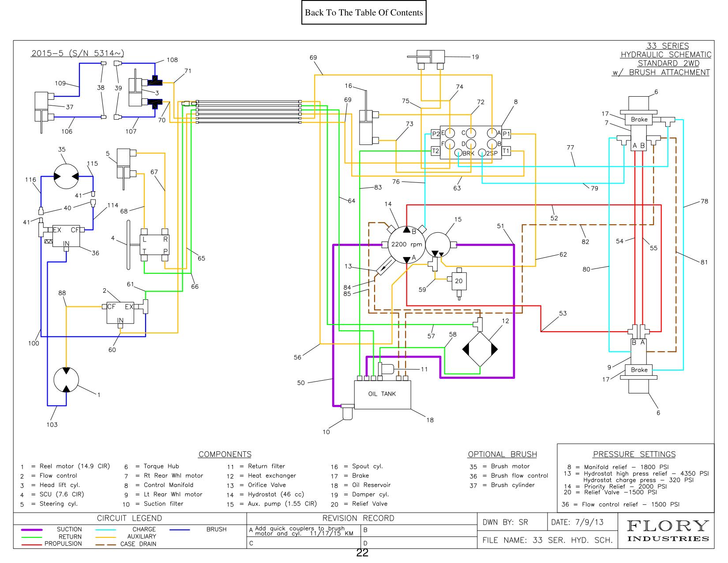Viewport: 728px width, 563px height.
Task: Click 'DATE: 7/9/13' field
Action: tap(578, 522)
